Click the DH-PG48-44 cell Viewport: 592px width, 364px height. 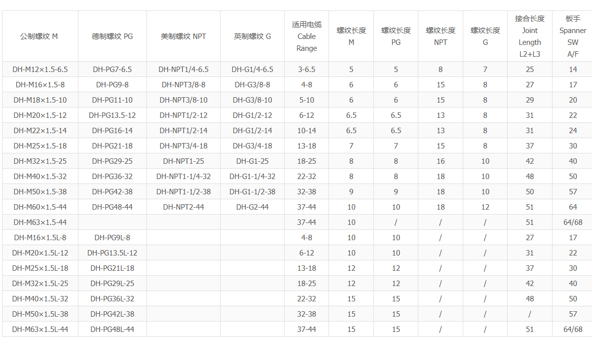[x=112, y=207]
